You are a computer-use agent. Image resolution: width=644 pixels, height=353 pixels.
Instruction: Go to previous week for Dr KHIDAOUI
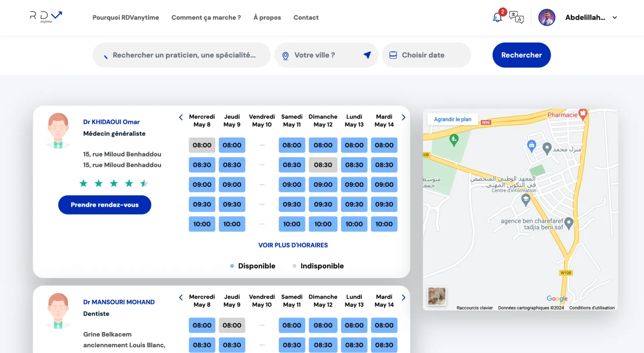click(x=181, y=117)
